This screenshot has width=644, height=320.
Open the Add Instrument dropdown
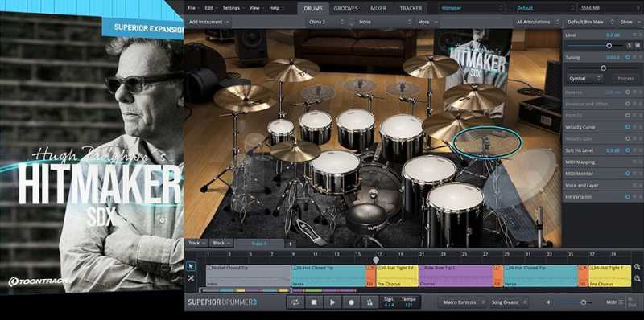click(208, 22)
